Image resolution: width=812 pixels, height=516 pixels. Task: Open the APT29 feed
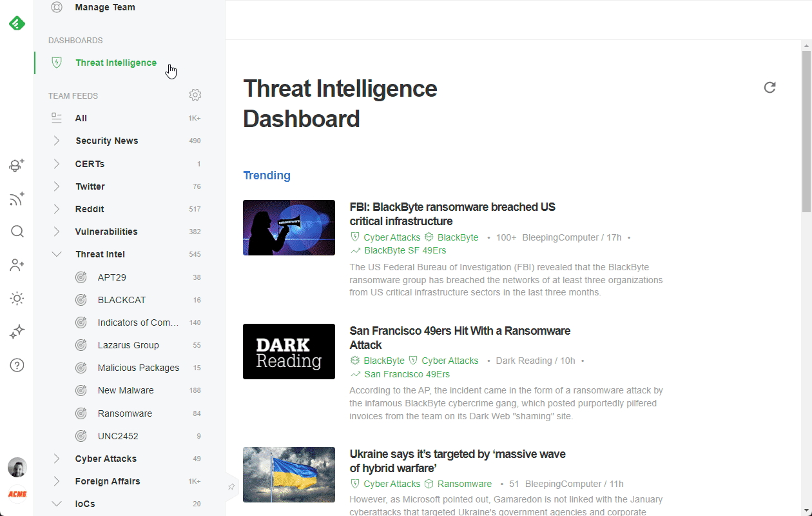coord(112,277)
